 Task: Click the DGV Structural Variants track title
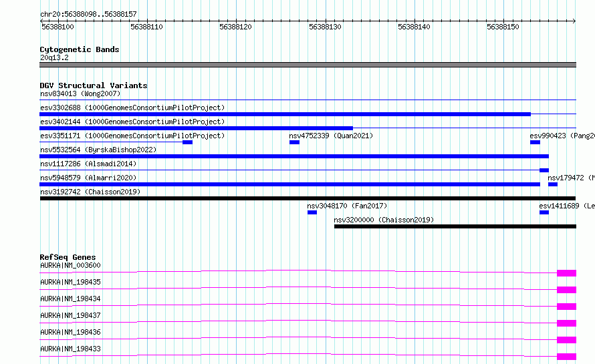coord(94,85)
